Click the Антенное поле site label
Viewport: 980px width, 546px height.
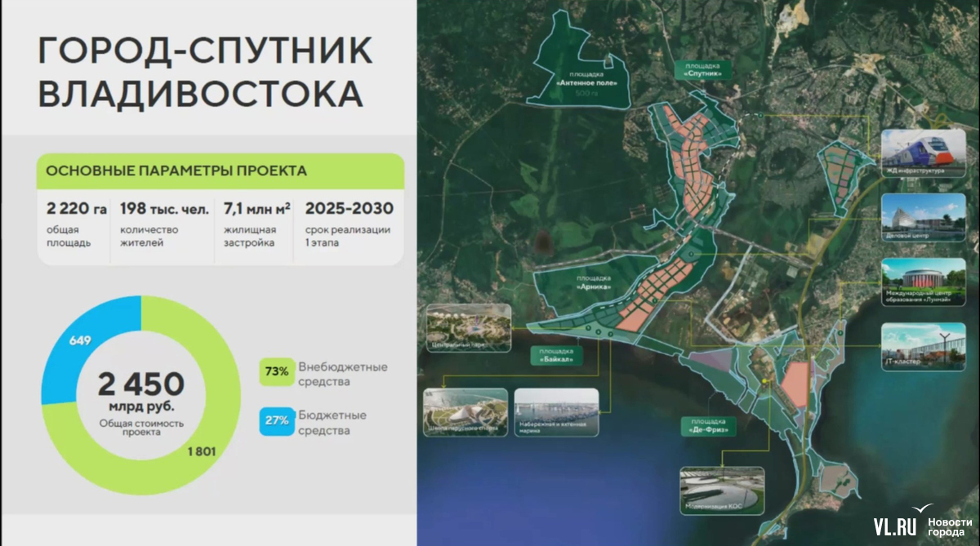pos(582,80)
